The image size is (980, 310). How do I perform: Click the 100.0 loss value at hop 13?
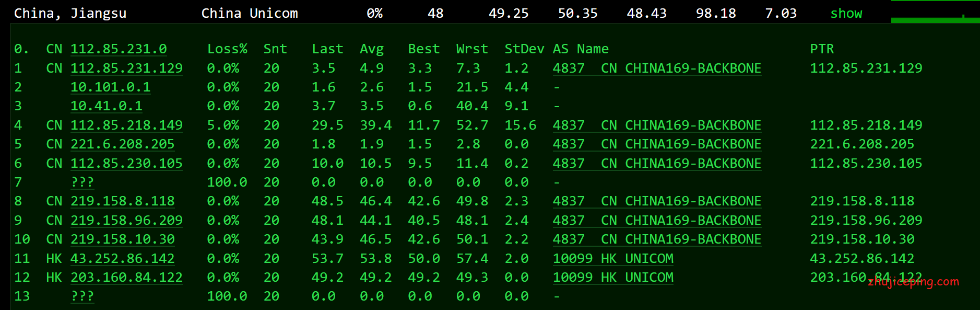point(227,296)
